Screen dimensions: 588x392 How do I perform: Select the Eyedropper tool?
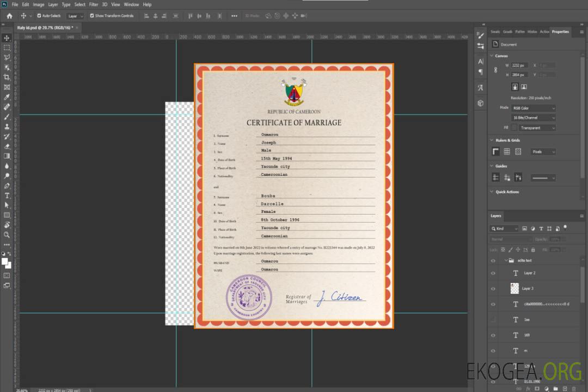point(7,97)
